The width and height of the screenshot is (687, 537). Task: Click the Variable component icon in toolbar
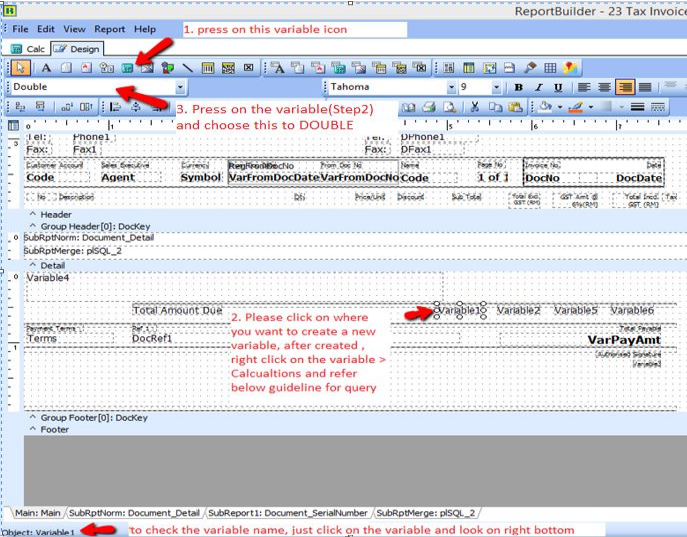point(127,68)
